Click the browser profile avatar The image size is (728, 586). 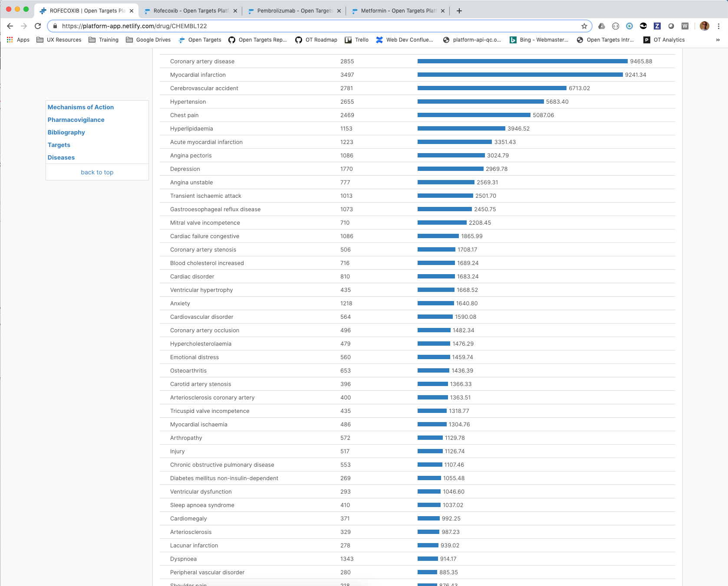704,26
